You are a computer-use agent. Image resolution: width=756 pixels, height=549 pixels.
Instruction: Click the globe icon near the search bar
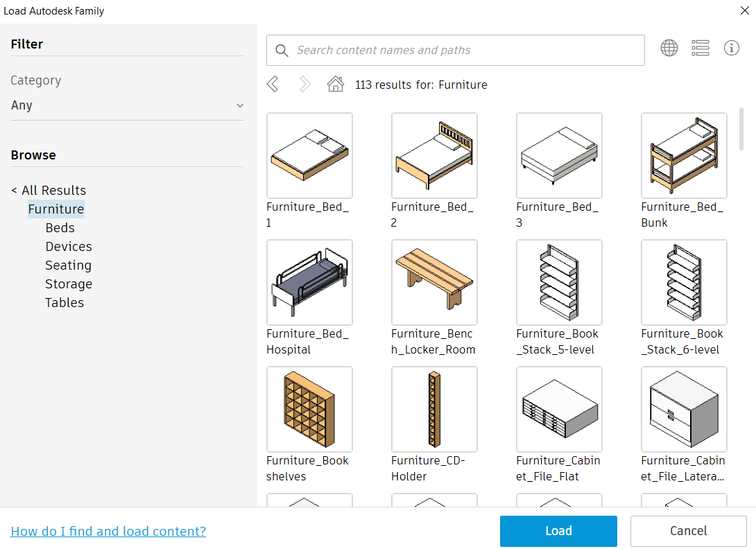pos(669,48)
